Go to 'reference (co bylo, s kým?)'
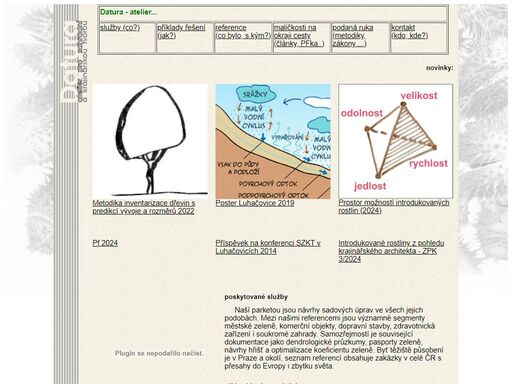 243,32
